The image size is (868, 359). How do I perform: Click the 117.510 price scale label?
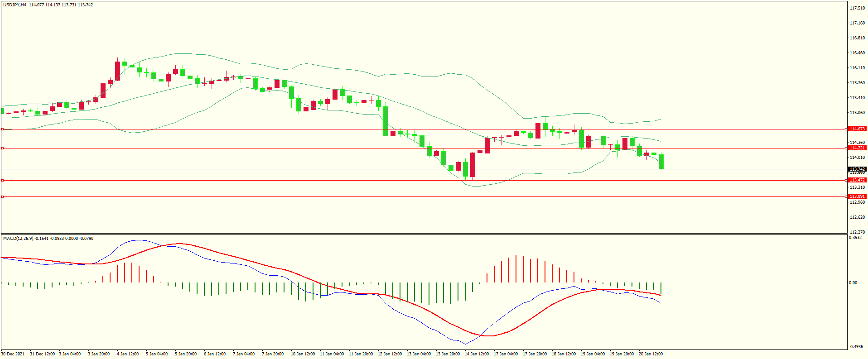(857, 8)
